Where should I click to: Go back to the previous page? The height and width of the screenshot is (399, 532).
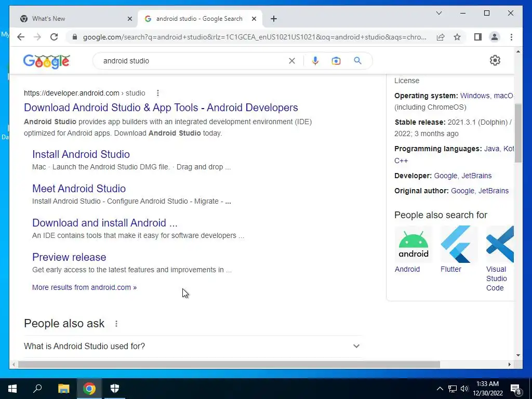point(21,37)
